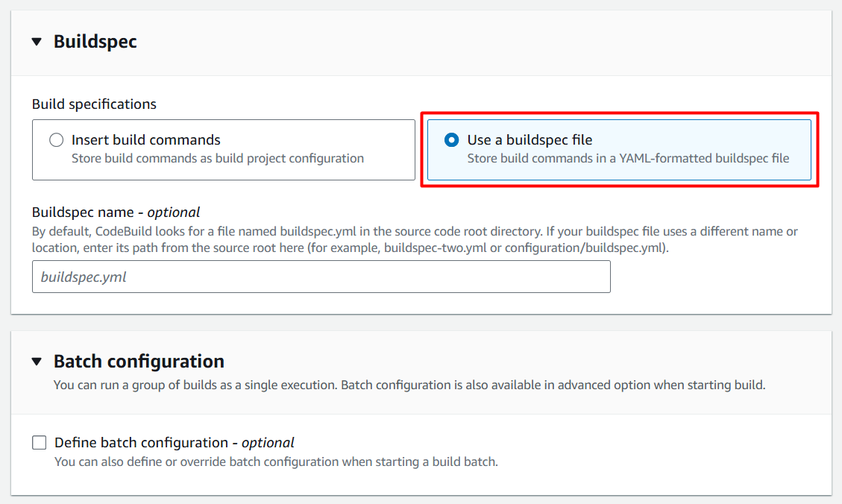Click the "run a group of builds" description
This screenshot has width=842, height=504.
point(409,385)
